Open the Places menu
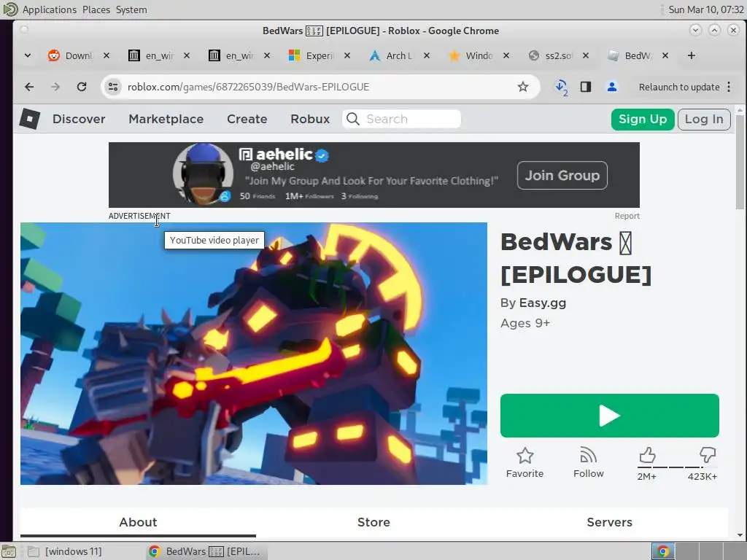Screen dimensions: 747x560 (x=96, y=9)
